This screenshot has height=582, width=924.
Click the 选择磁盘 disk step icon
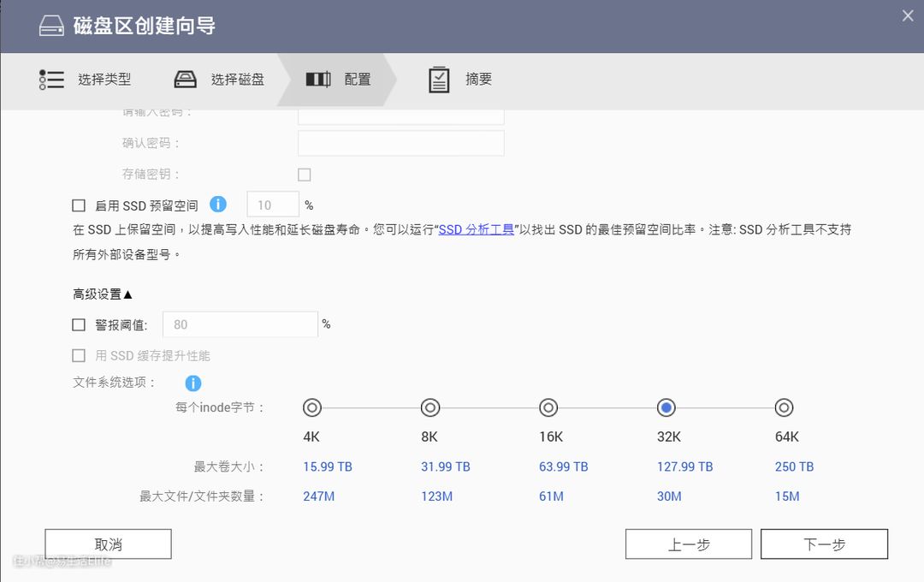[186, 80]
